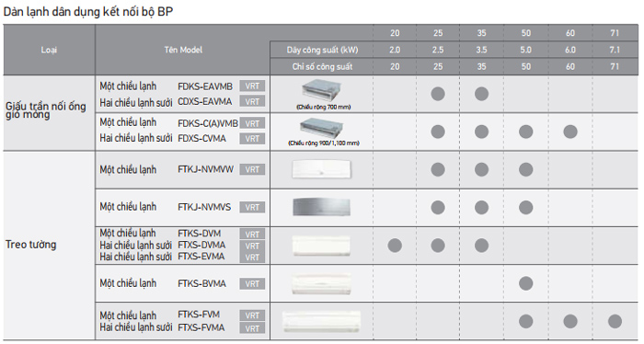This screenshot has height=344, width=644.
Task: Click the capacity 60 dot in FDKS-C(A)VMB row
Action: (570, 132)
